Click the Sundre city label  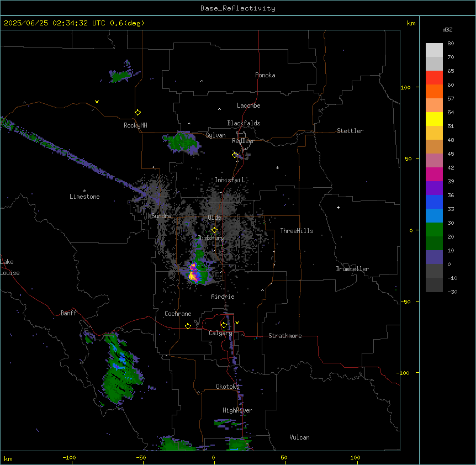click(161, 216)
